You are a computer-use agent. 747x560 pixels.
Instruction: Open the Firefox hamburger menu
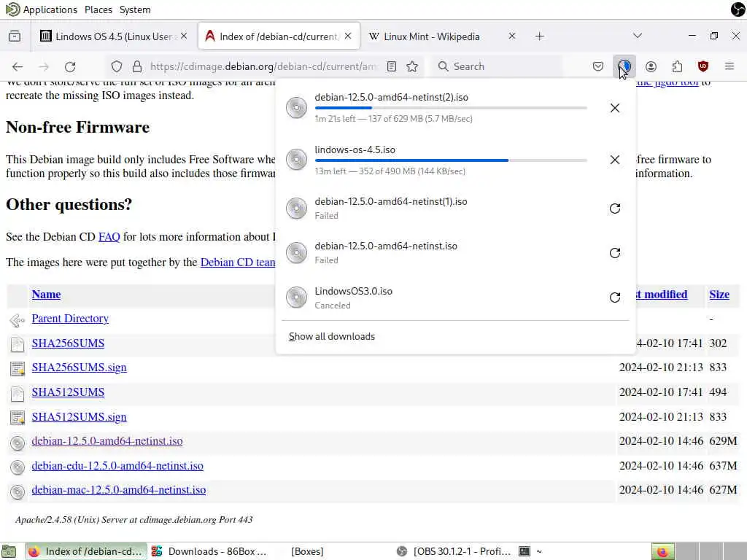click(729, 66)
